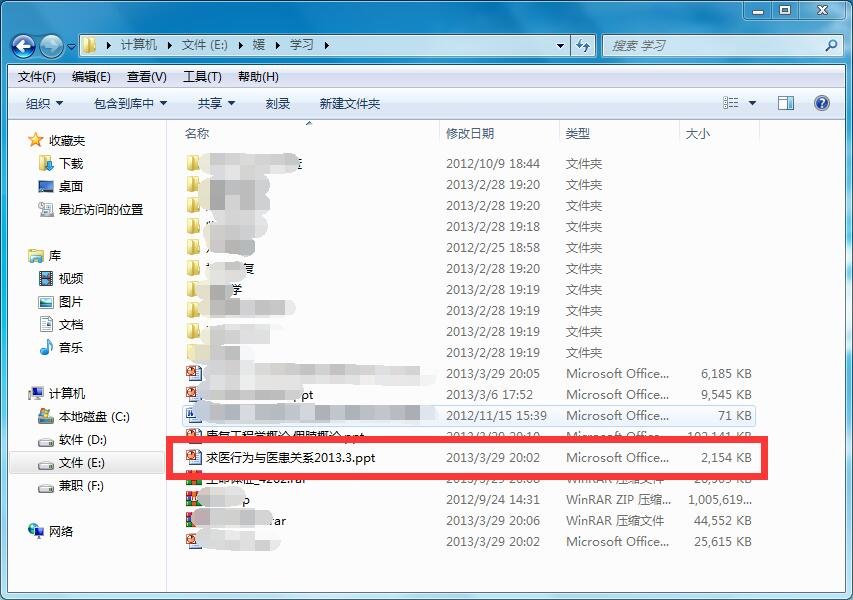Click the Forward navigation arrow button
Image resolution: width=853 pixels, height=600 pixels.
click(52, 46)
